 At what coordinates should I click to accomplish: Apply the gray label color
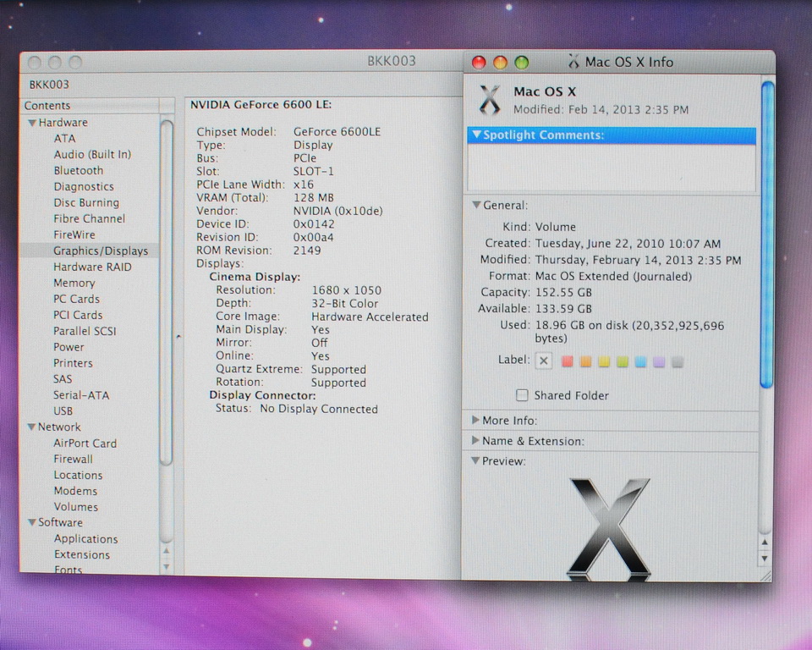click(678, 361)
